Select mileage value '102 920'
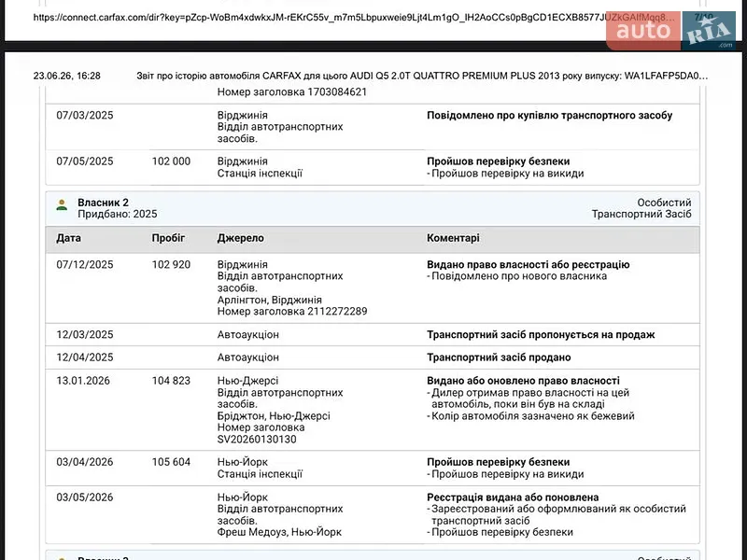747x560 pixels. 171,265
